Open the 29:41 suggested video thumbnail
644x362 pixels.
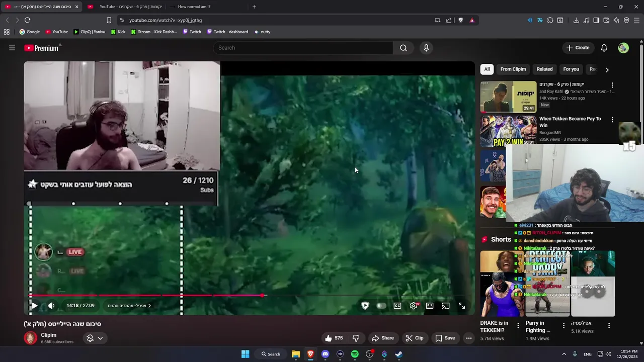[508, 97]
